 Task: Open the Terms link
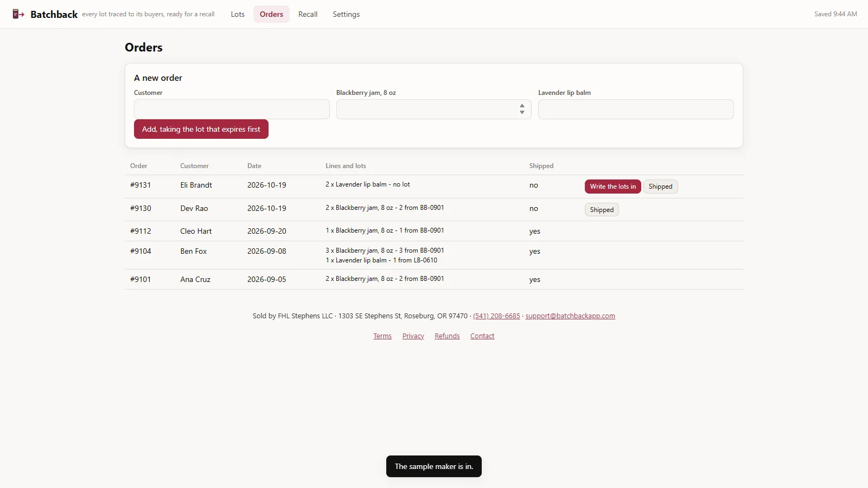pyautogui.click(x=382, y=336)
